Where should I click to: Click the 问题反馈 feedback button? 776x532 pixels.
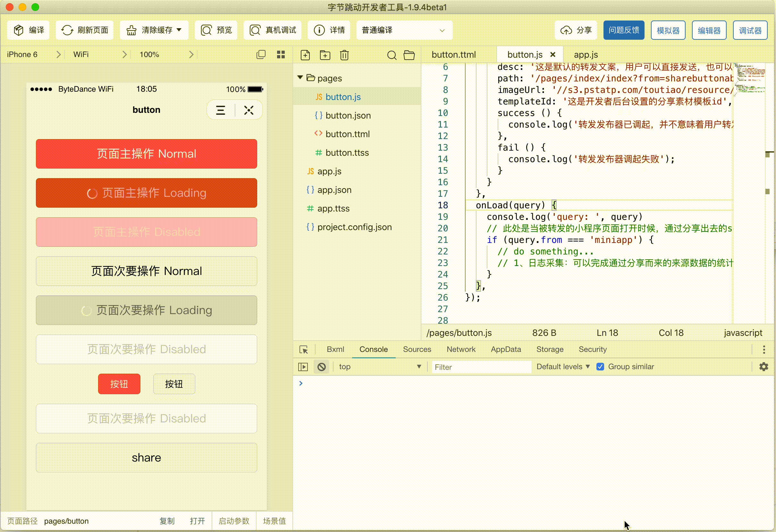click(x=623, y=30)
